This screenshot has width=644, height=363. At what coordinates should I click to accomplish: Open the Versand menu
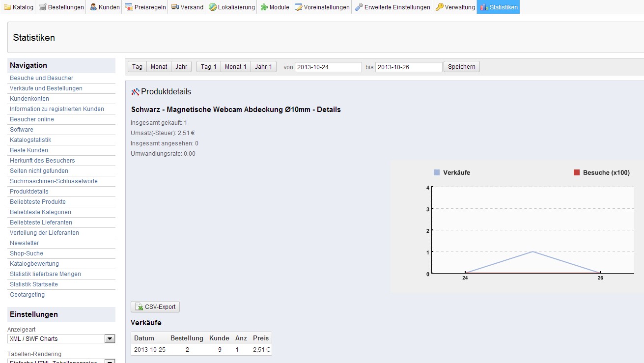(187, 7)
